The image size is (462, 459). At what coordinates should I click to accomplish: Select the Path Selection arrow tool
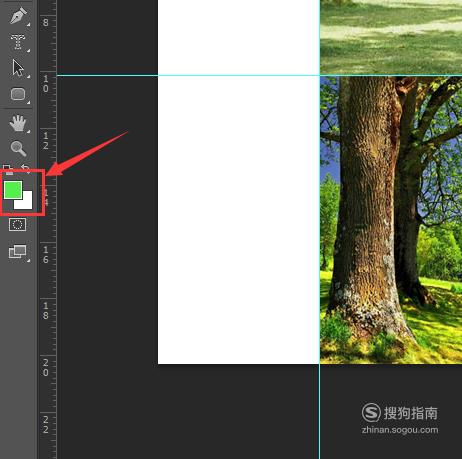18,68
